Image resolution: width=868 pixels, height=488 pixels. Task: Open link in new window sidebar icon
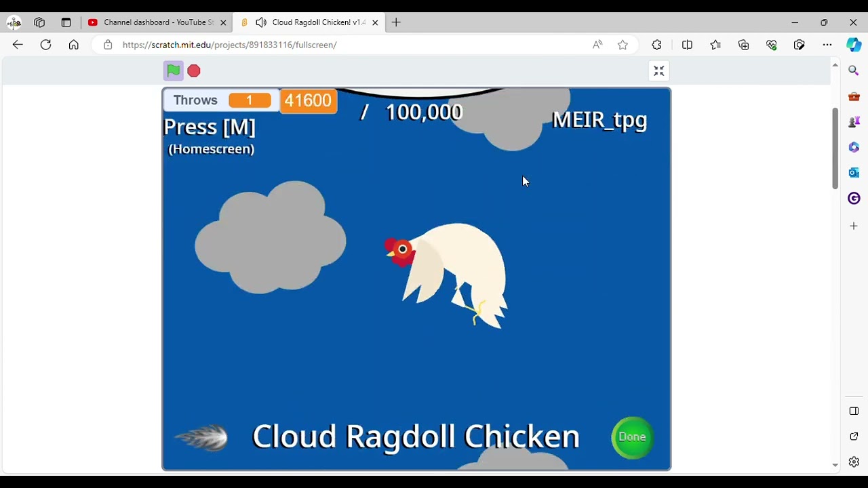click(854, 436)
